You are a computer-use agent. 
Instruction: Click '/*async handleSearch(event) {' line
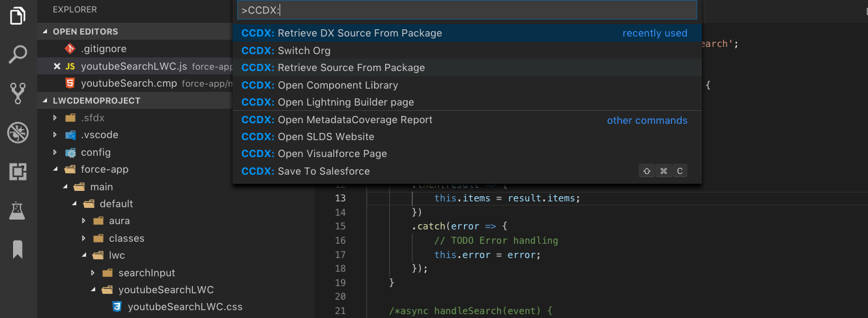point(470,311)
